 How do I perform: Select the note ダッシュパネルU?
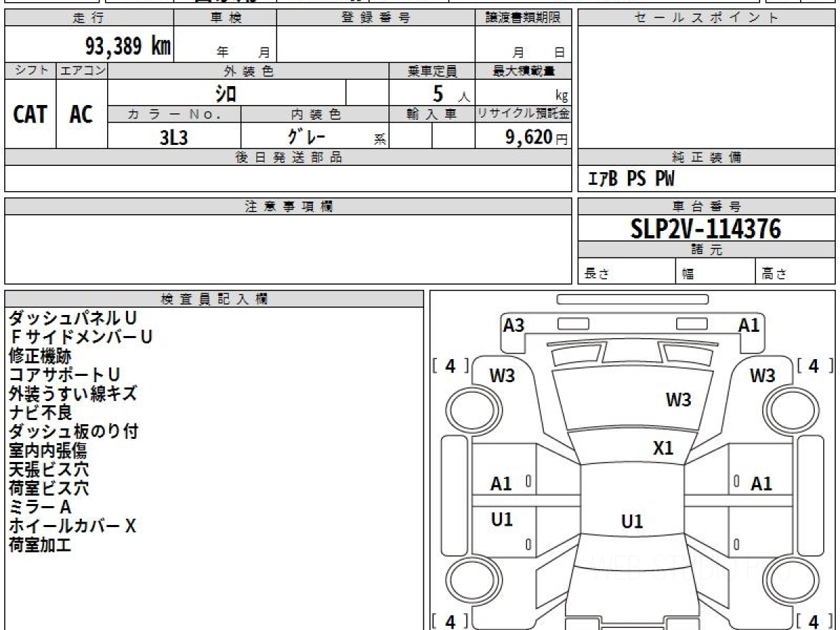(x=73, y=318)
